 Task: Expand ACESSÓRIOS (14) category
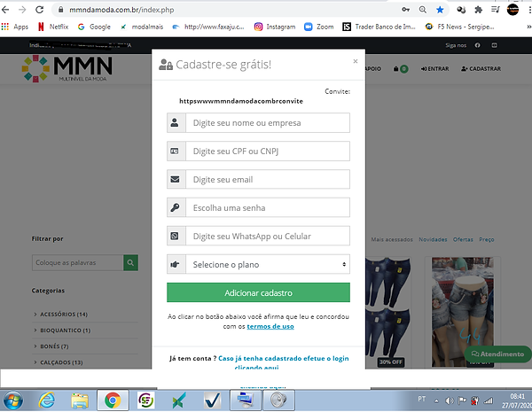coord(64,315)
